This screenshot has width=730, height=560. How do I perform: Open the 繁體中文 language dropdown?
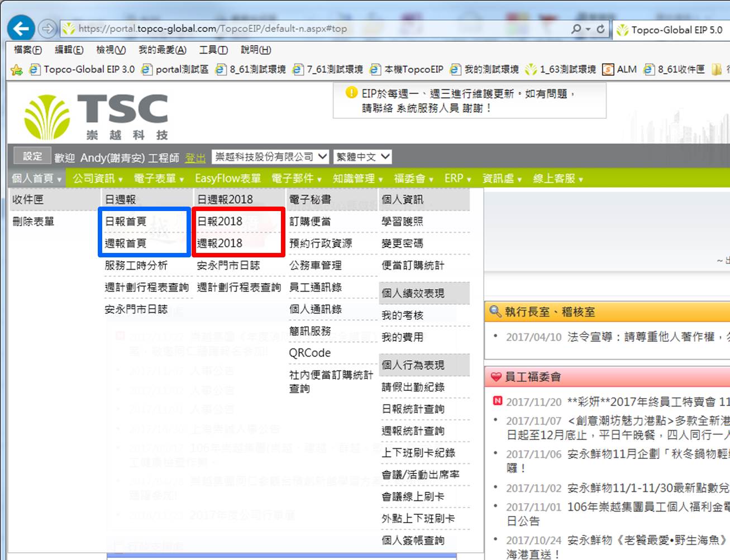pos(362,157)
